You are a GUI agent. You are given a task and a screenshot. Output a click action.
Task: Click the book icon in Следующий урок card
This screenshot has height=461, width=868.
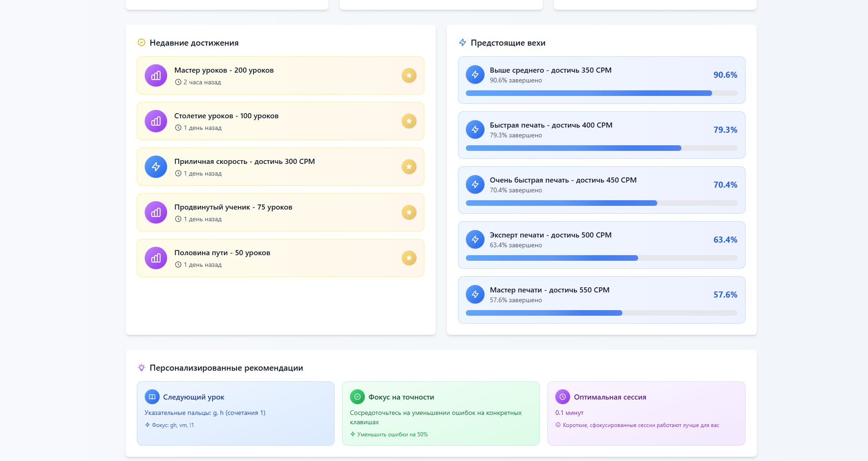tap(152, 397)
